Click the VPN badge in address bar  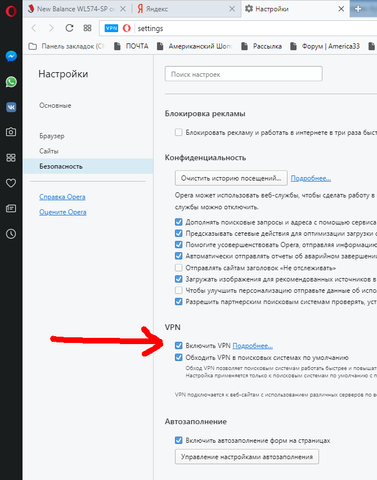(111, 28)
